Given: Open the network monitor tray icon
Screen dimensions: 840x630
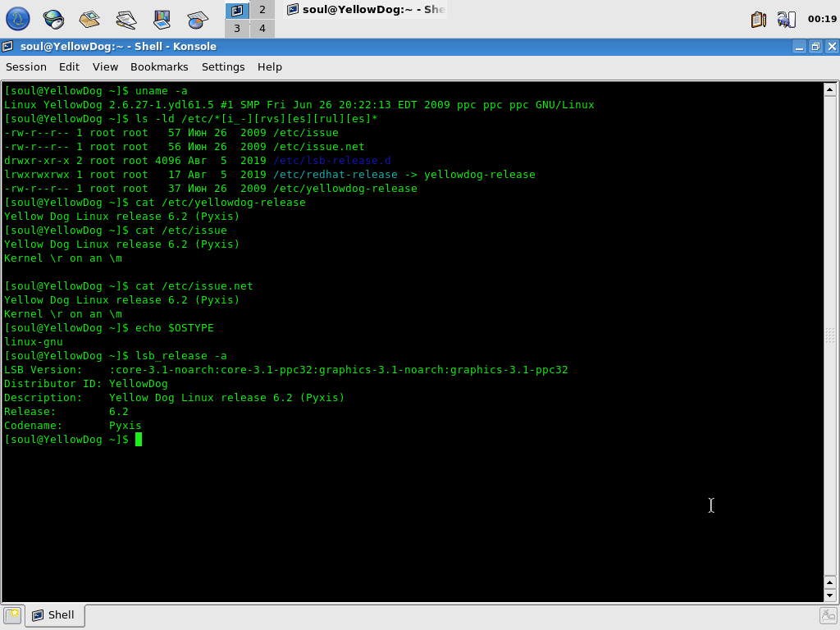Looking at the screenshot, I should click(x=787, y=20).
